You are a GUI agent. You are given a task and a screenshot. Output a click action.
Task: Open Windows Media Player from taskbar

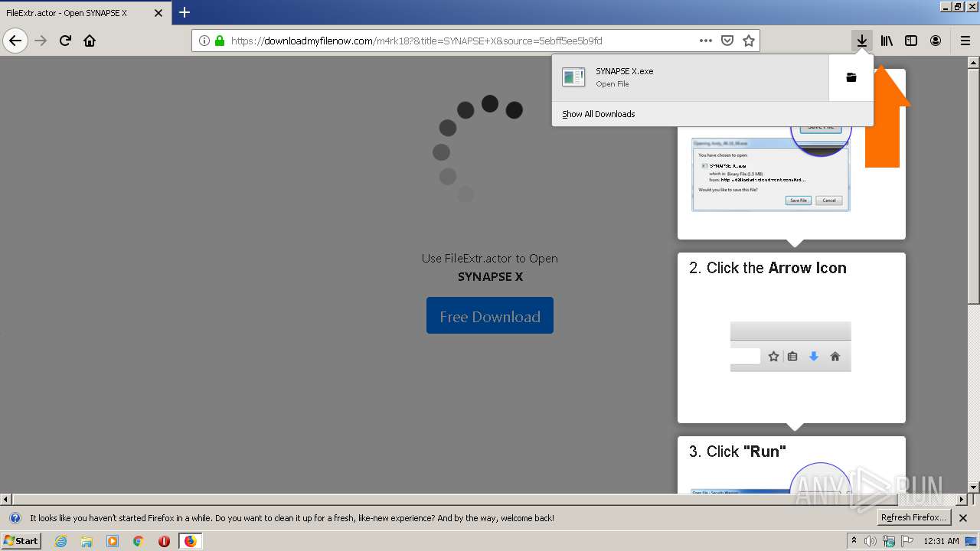pyautogui.click(x=113, y=541)
